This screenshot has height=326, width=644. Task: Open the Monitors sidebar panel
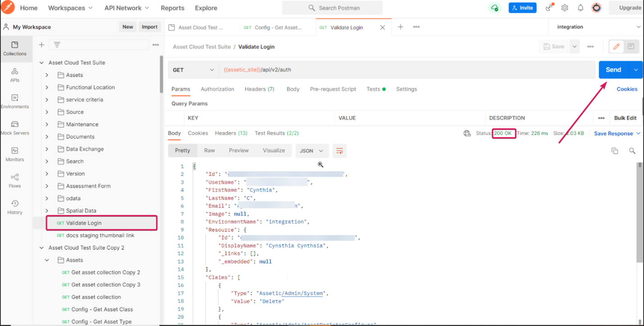click(x=15, y=154)
